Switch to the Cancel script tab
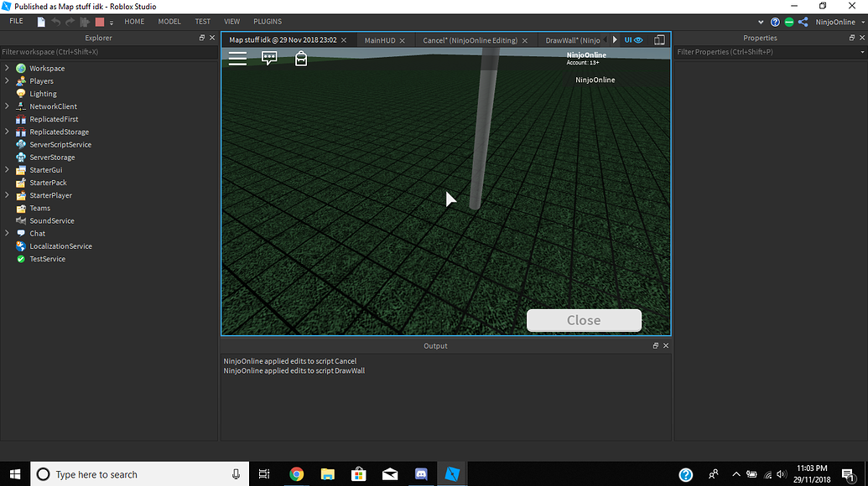Image resolution: width=868 pixels, height=486 pixels. tap(470, 40)
